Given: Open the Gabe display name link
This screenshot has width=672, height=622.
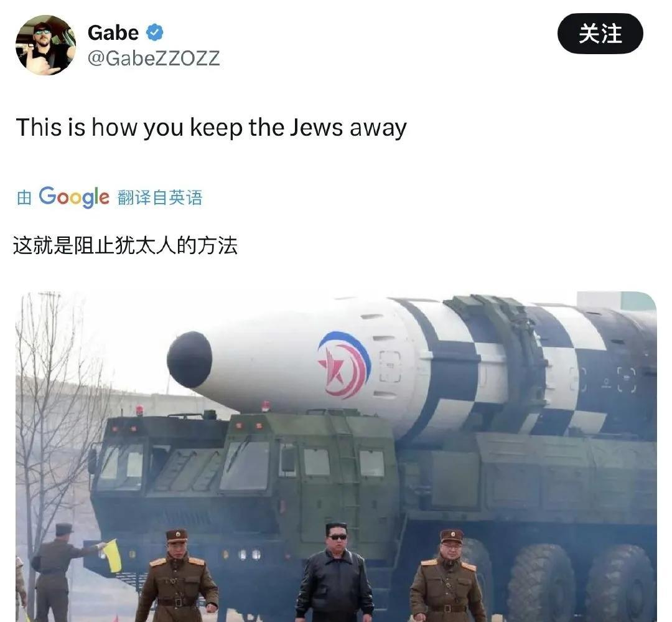Looking at the screenshot, I should tap(113, 32).
